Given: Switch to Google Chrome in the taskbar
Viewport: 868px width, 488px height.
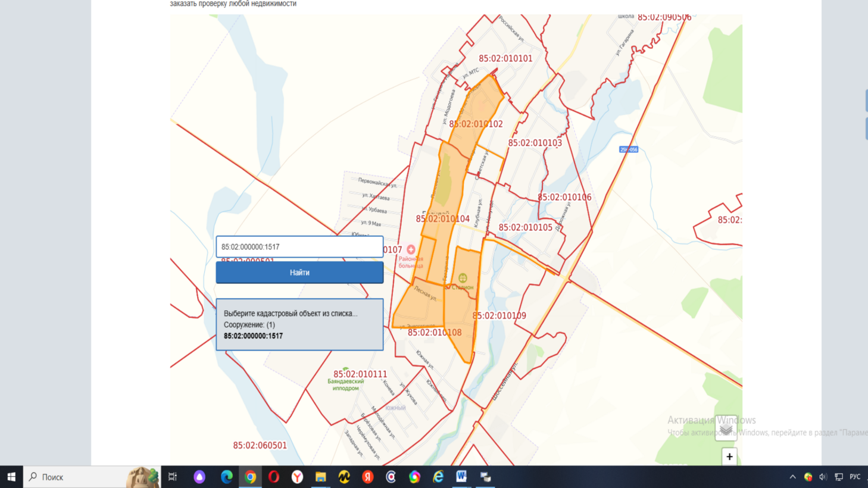Looking at the screenshot, I should (250, 477).
